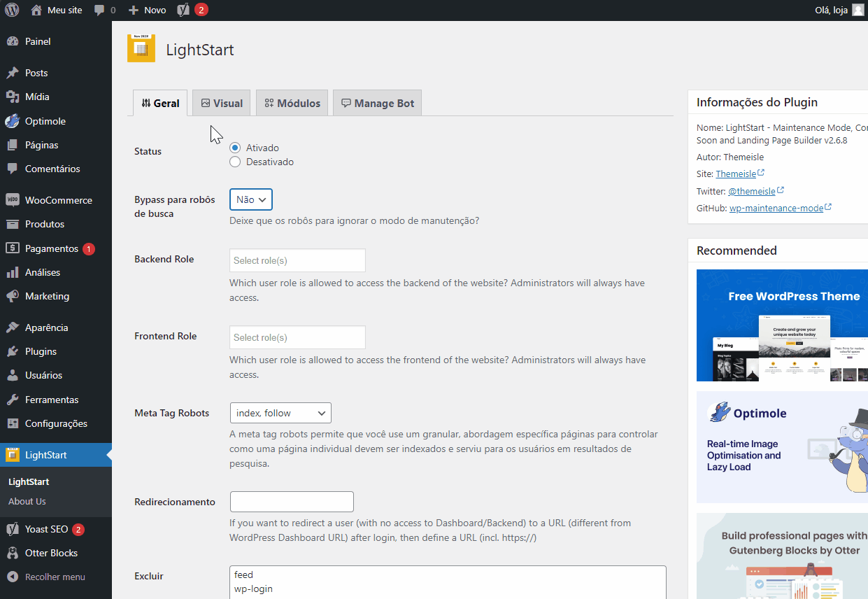Screen dimensions: 868x599
Task: Click the Painel dashboard icon
Action: (13, 41)
